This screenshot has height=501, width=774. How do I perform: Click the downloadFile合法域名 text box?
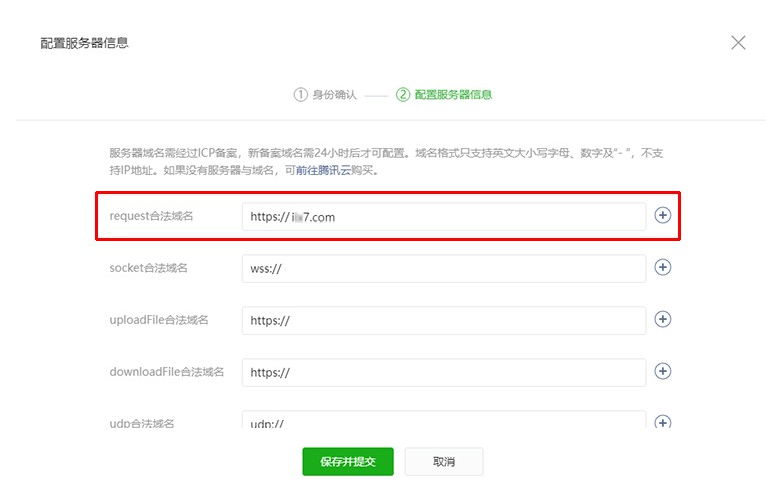443,372
